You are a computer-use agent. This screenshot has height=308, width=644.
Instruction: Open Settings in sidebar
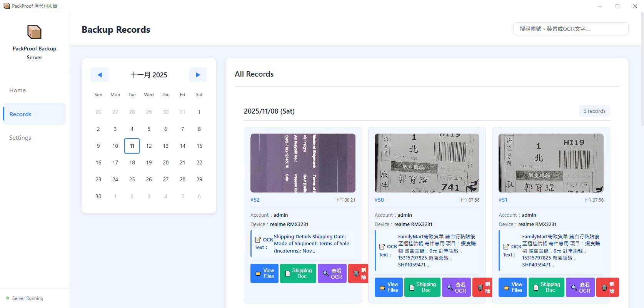click(x=34, y=137)
